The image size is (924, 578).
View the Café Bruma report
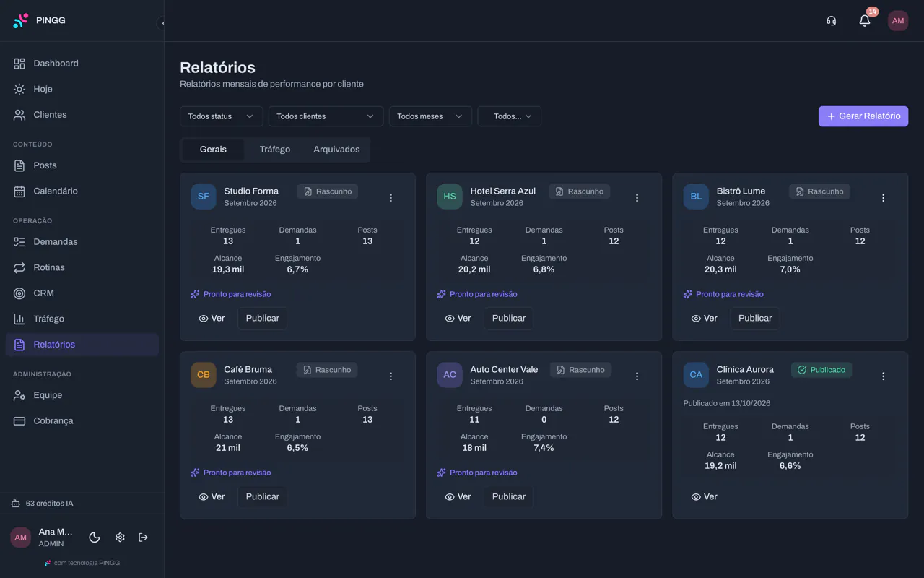click(212, 497)
